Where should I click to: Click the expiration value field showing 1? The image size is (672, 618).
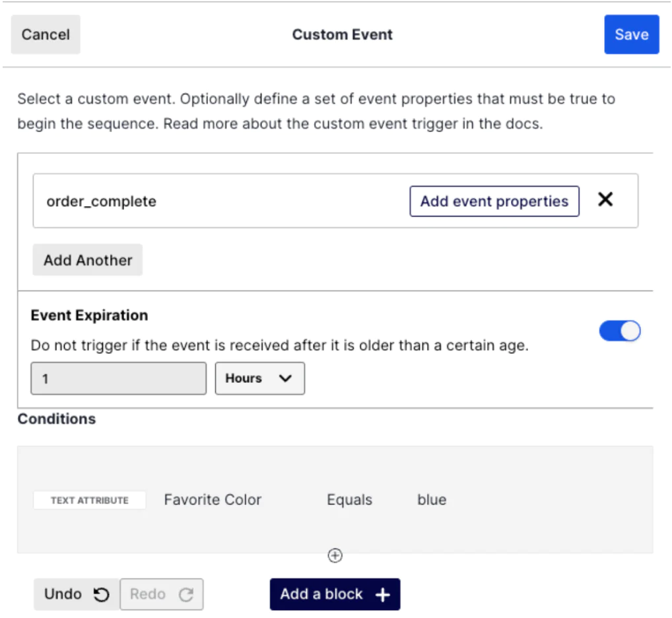click(118, 378)
